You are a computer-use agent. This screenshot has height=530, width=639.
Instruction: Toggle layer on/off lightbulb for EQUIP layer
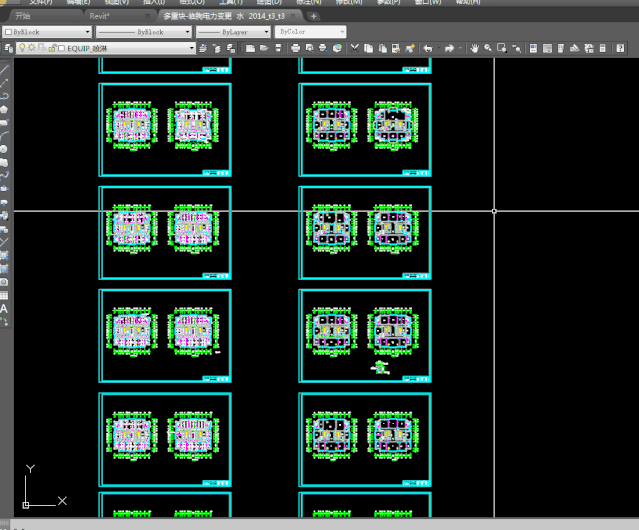pos(22,48)
